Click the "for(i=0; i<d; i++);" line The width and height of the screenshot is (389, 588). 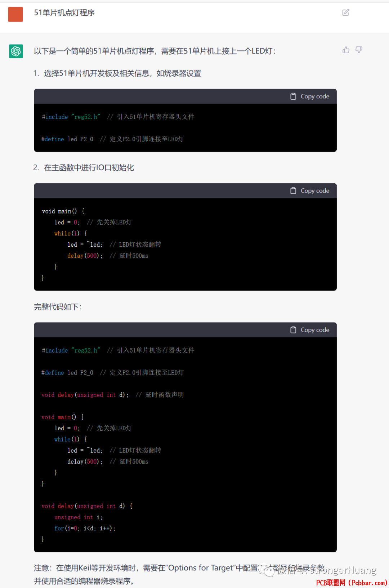(85, 529)
